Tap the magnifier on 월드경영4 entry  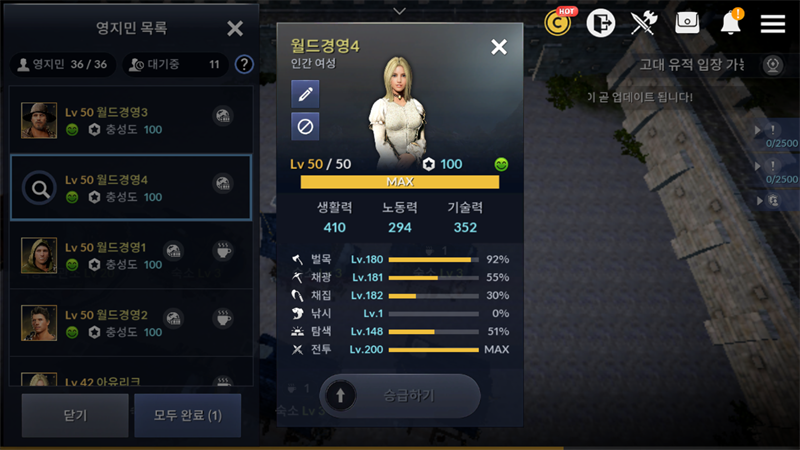(39, 188)
